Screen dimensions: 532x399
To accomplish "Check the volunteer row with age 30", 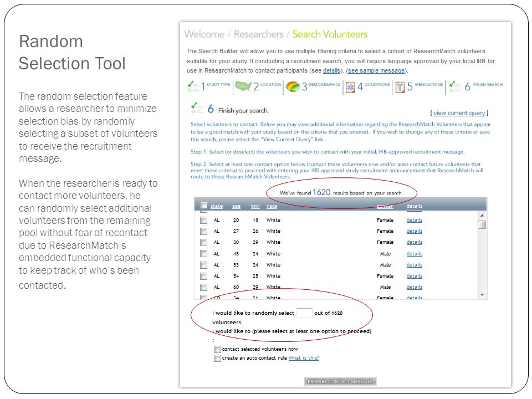I will [203, 243].
